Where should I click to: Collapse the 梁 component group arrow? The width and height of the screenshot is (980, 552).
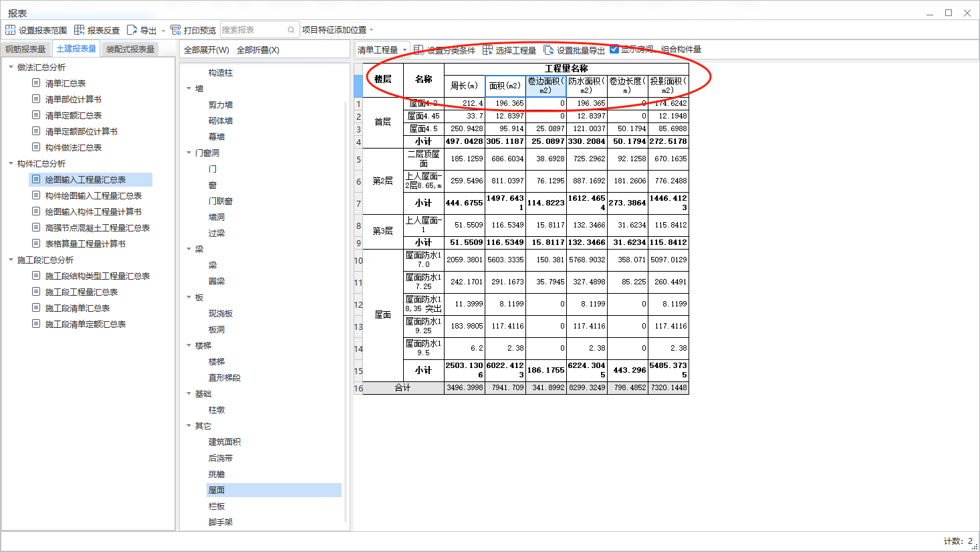pyautogui.click(x=189, y=249)
